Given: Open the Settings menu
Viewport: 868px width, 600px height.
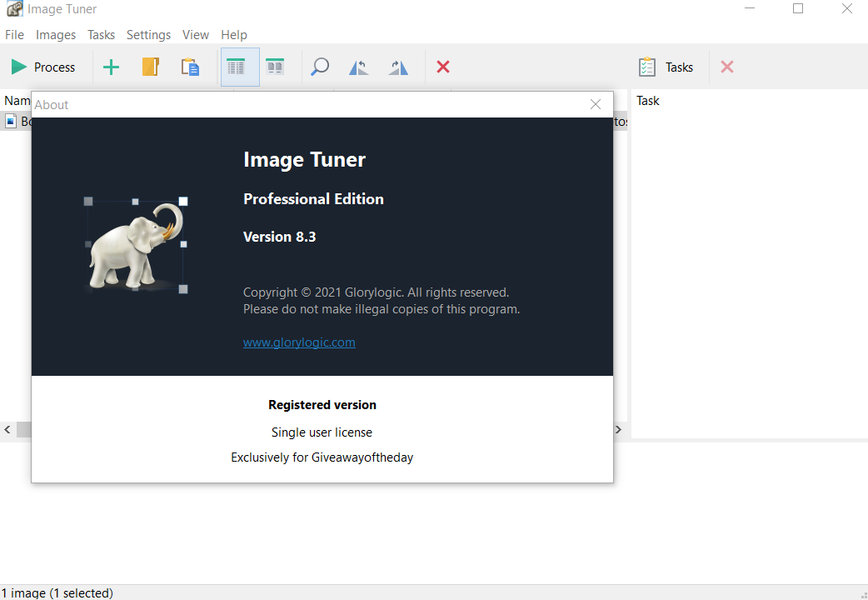Looking at the screenshot, I should (x=149, y=35).
